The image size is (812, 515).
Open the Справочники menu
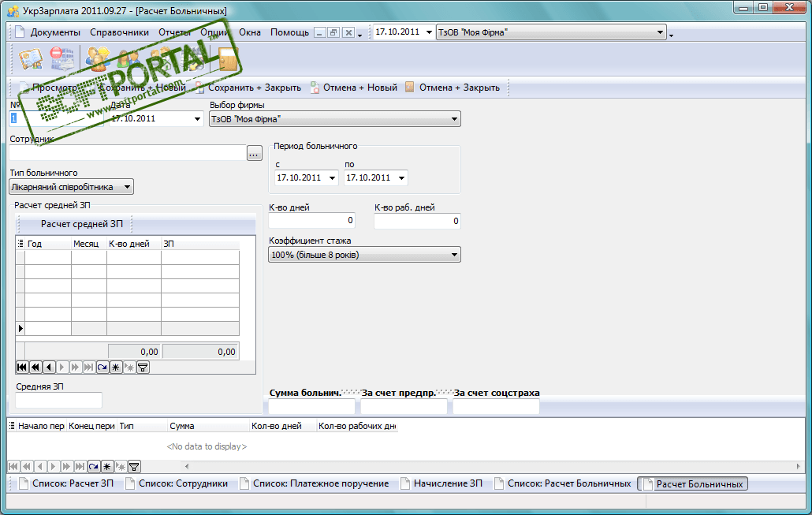click(119, 32)
